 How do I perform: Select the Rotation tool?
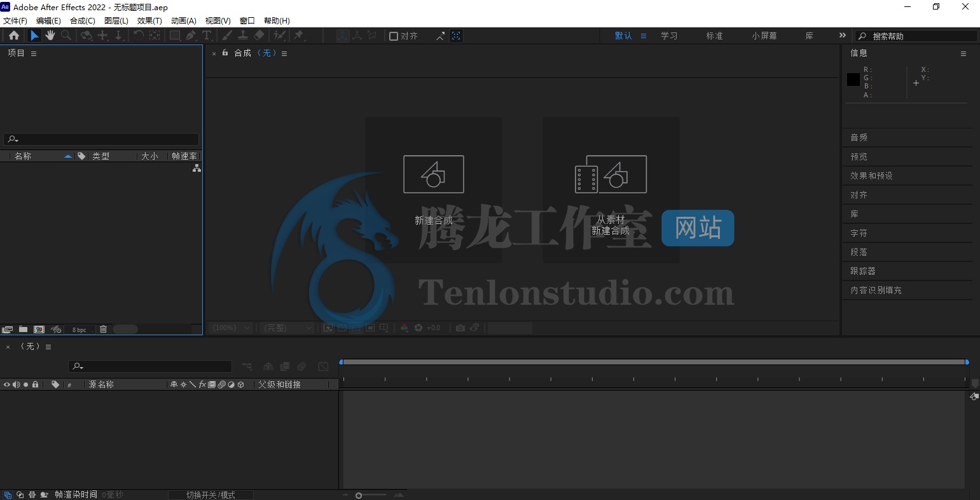click(x=138, y=36)
